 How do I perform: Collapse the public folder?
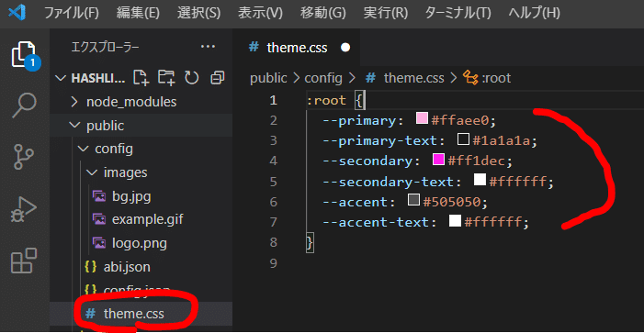coord(105,126)
